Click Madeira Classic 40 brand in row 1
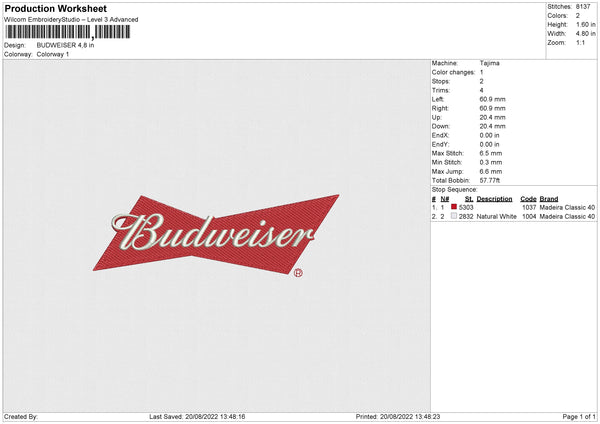The image size is (600, 424). pos(567,207)
